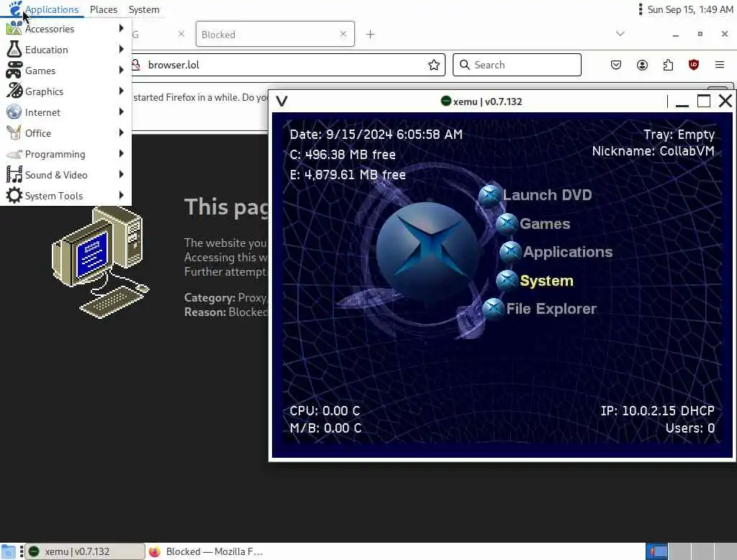Select System in the xemu dashboard
The height and width of the screenshot is (560, 737).
coord(547,281)
